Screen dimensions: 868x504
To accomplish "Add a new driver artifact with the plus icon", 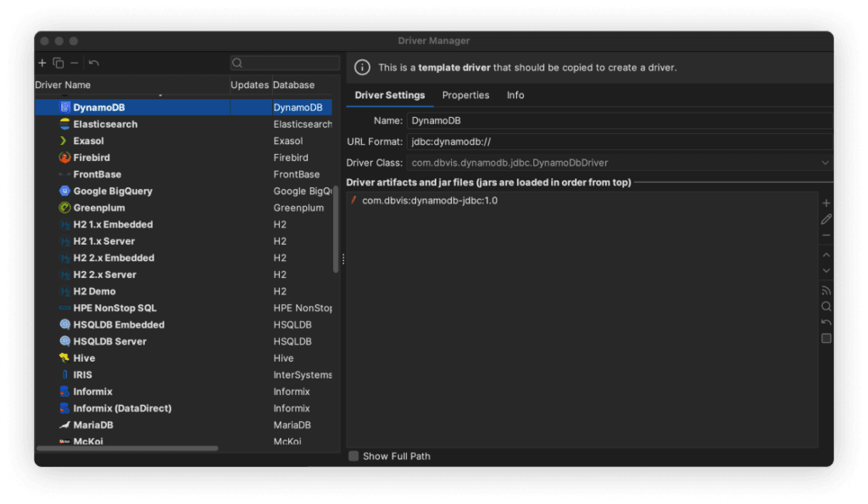I will pos(826,202).
